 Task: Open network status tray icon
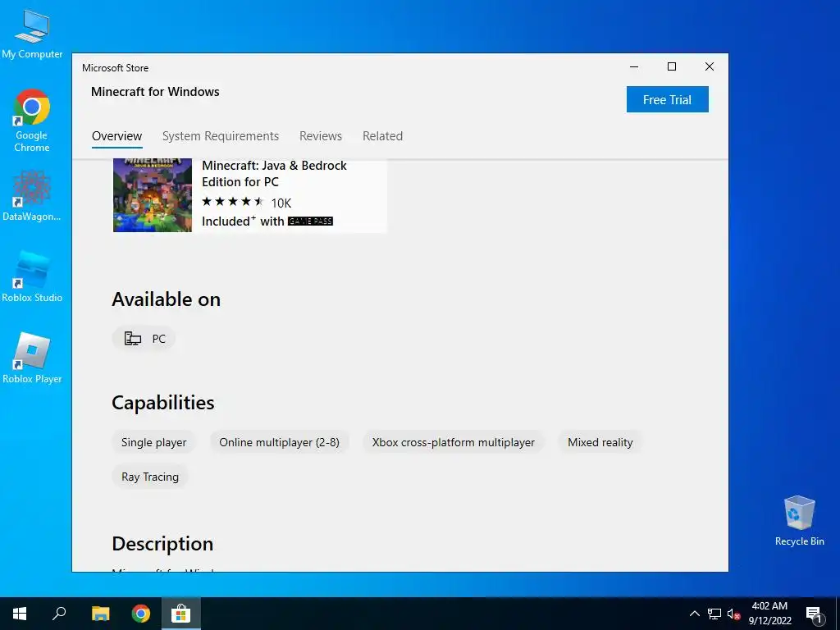714,614
